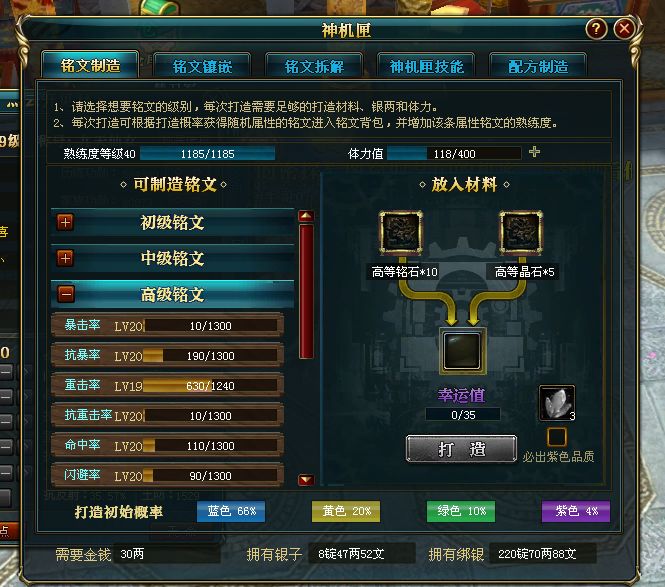This screenshot has height=587, width=665.
Task: Enable the 必出紫色品质 checkbox
Action: click(557, 436)
